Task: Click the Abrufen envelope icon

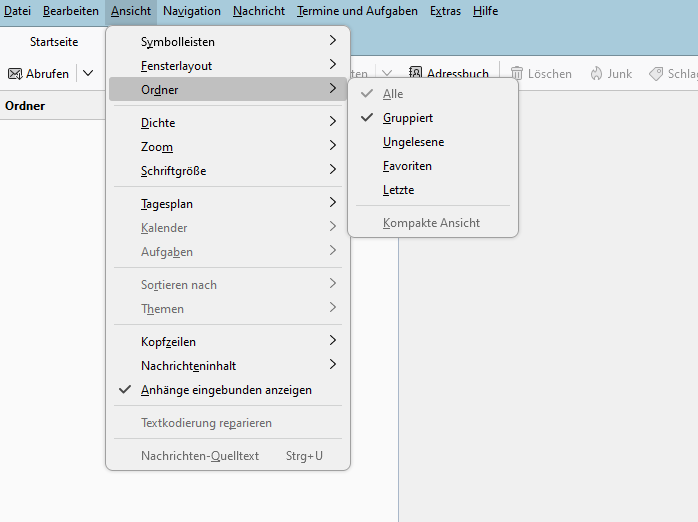Action: [x=15, y=74]
